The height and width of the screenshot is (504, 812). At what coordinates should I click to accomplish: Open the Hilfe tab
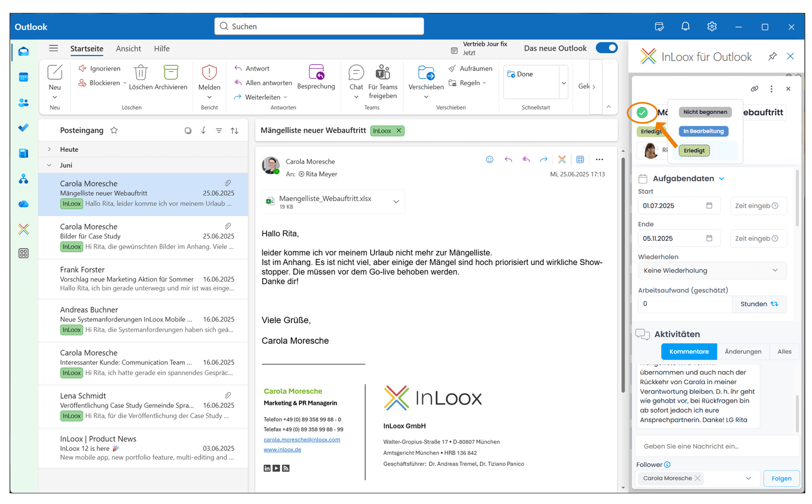[162, 49]
